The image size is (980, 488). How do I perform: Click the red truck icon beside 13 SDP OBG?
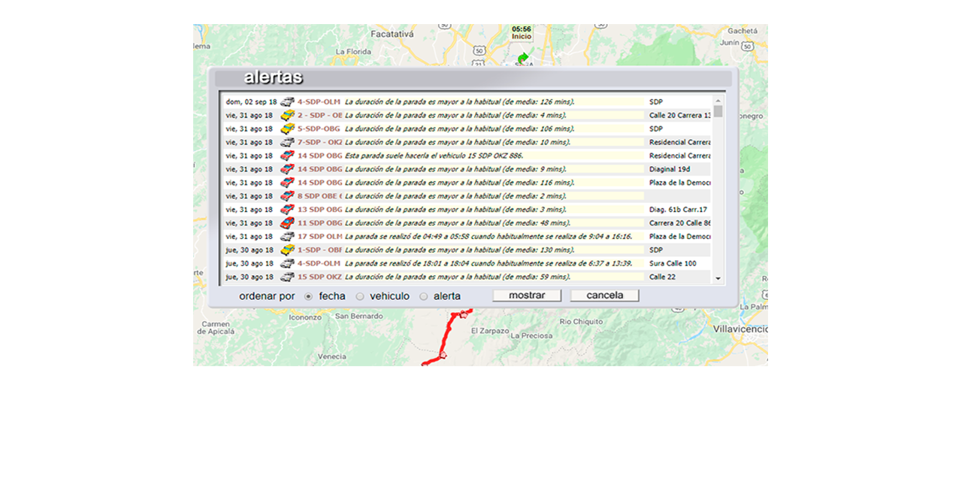287,210
